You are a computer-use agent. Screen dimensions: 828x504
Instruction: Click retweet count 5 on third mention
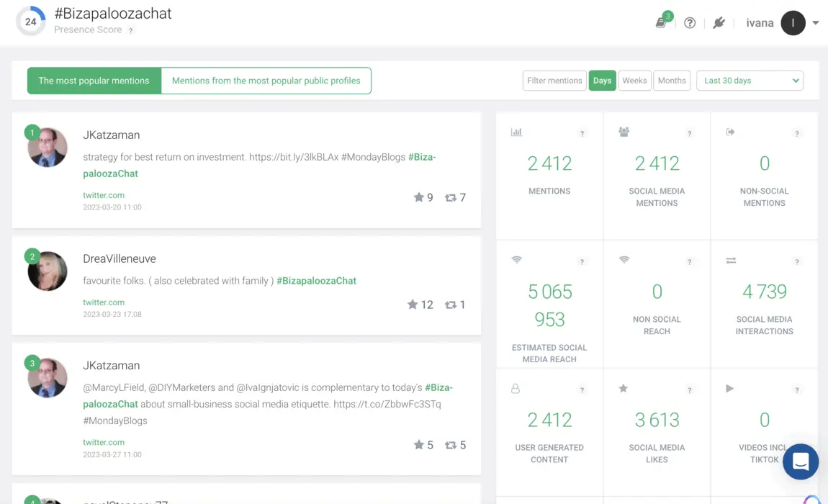455,446
